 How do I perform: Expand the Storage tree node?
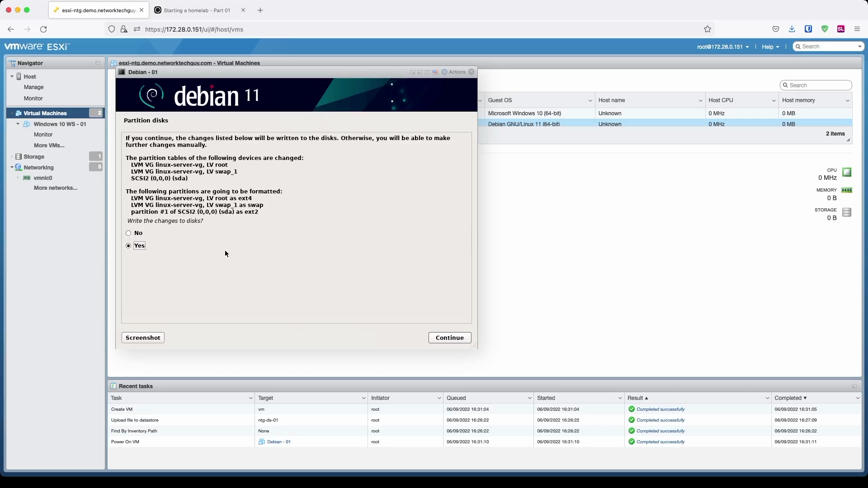[x=12, y=157]
